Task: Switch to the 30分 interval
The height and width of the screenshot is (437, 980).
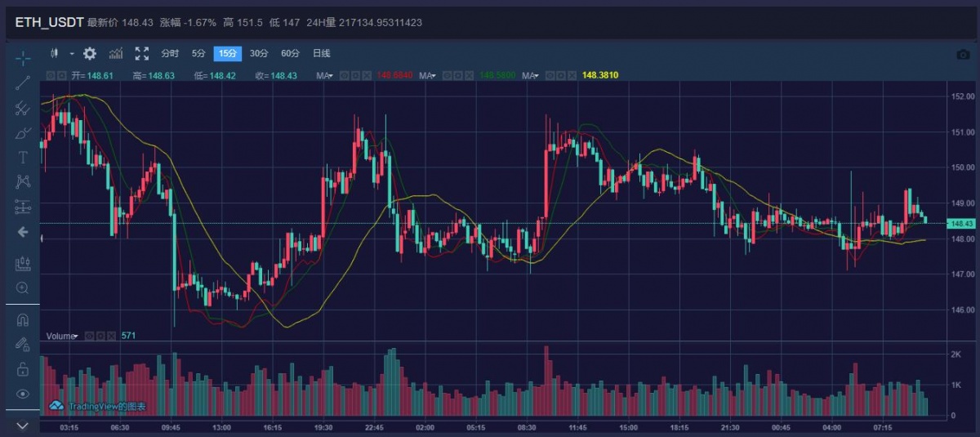Action: 259,53
